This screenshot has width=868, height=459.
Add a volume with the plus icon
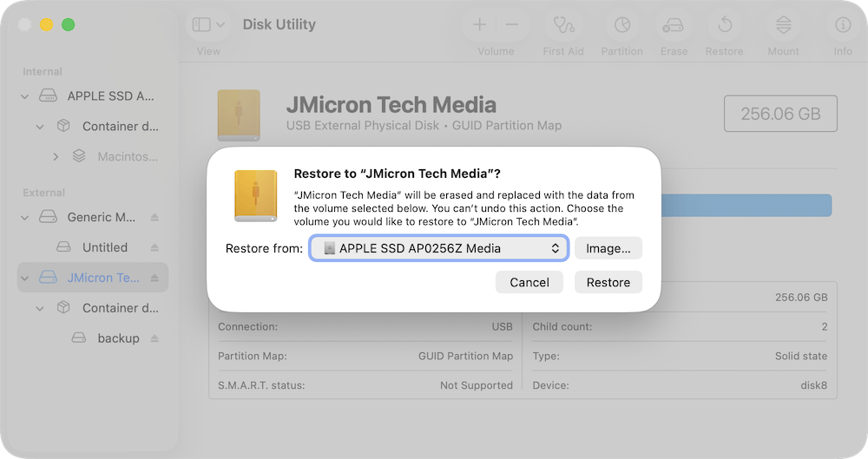click(479, 24)
